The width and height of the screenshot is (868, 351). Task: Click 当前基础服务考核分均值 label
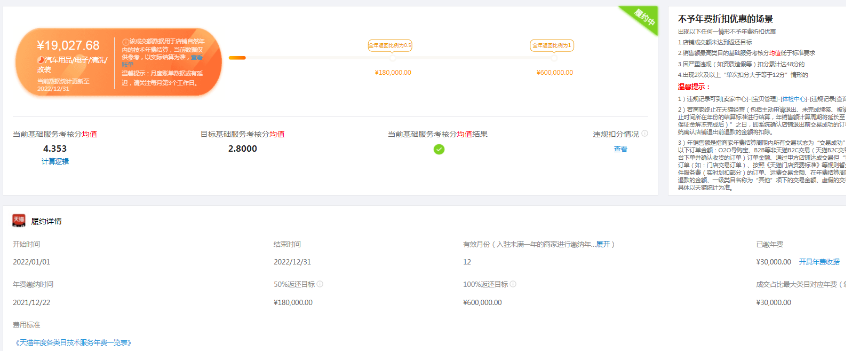[55, 134]
